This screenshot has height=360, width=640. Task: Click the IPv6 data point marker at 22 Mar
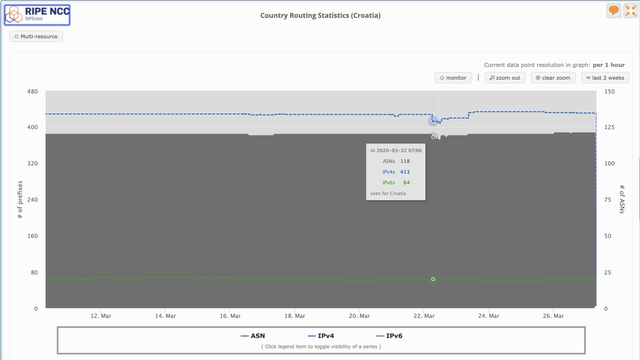pyautogui.click(x=433, y=279)
